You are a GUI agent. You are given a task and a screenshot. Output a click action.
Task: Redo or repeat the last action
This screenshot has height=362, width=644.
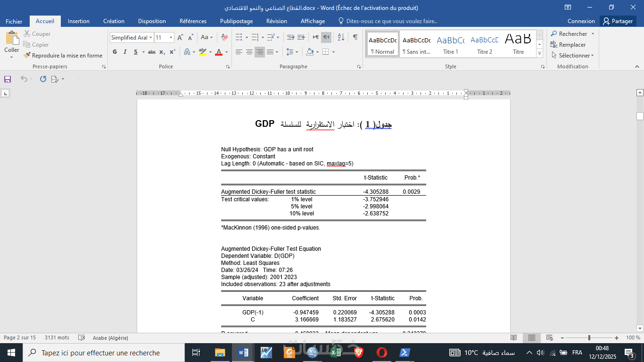43,79
